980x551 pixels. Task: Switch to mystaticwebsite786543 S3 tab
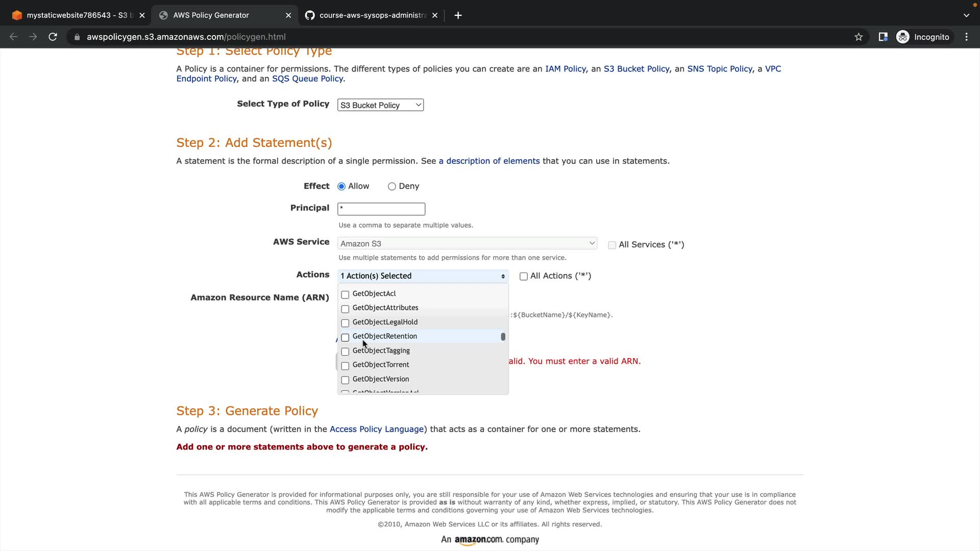pos(77,15)
